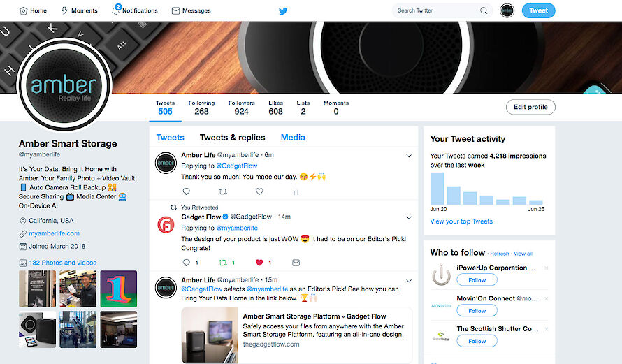This screenshot has height=364, width=622.
Task: Reply to the Gadget Flow tweet
Action: 186,263
